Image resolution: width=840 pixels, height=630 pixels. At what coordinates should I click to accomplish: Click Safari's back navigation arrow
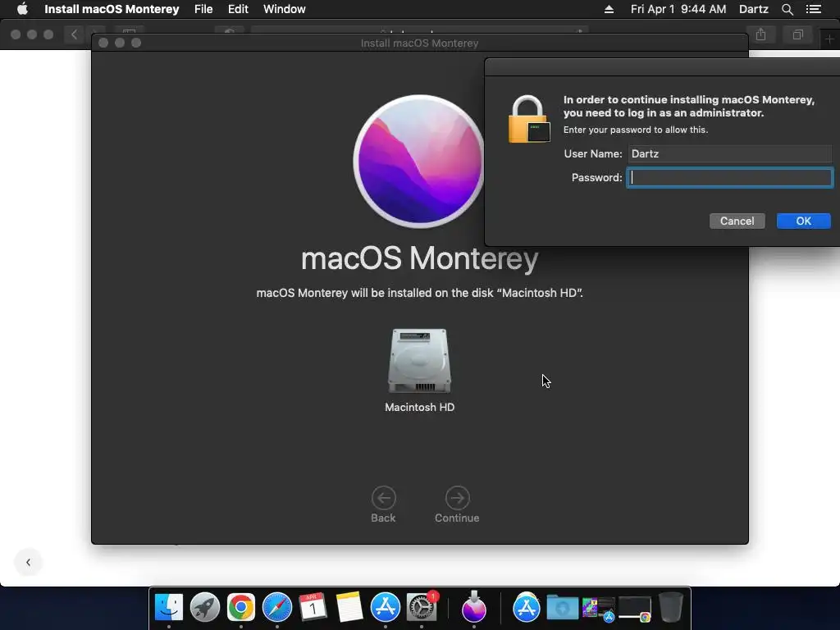(x=74, y=34)
